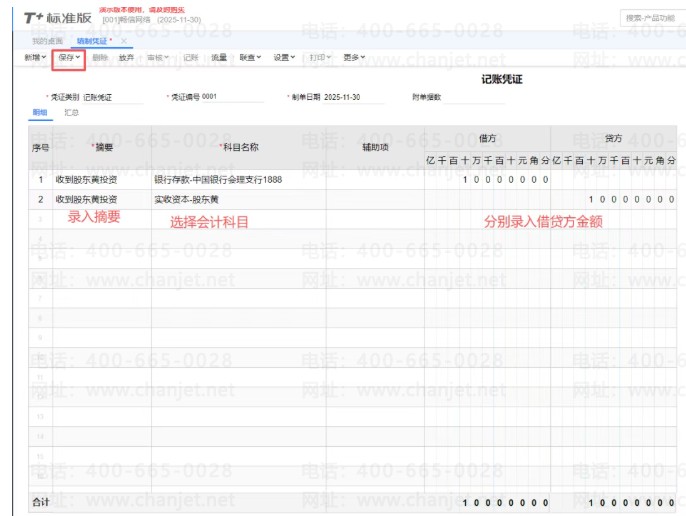The width and height of the screenshot is (686, 516).
Task: Select row 2 摘要 cell 收到股东黄投资
Action: pyautogui.click(x=102, y=199)
